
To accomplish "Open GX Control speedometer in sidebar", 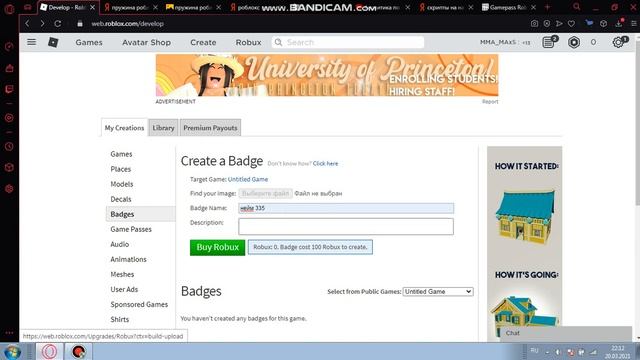I will pos(9,47).
